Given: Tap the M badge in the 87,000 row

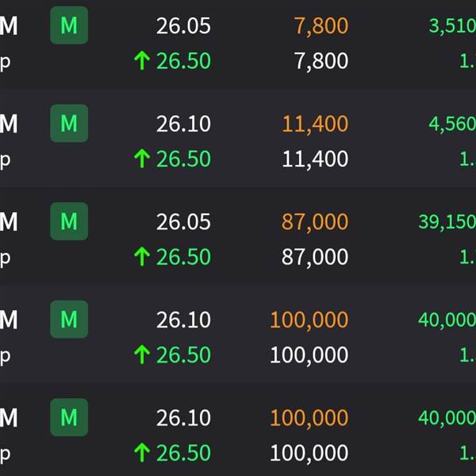Looking at the screenshot, I should pyautogui.click(x=69, y=221).
